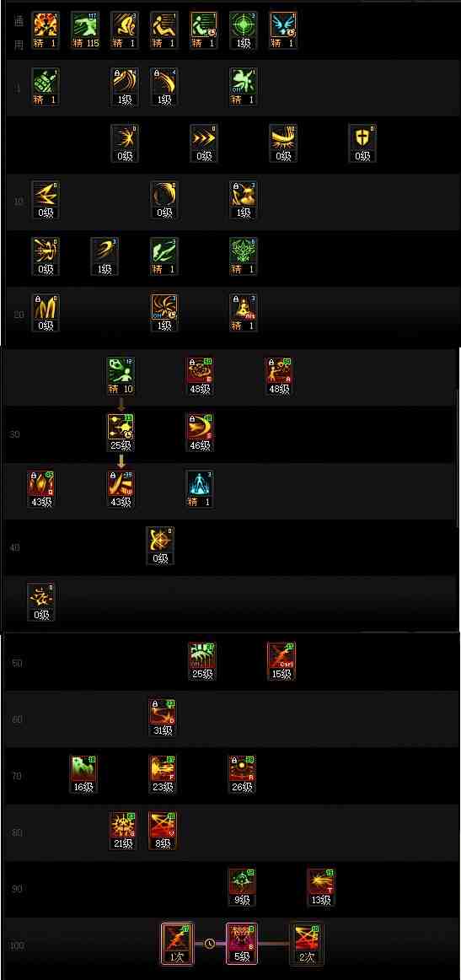Toggle the Off-marked 精 1 skill in row 1
The height and width of the screenshot is (980, 461).
[243, 86]
